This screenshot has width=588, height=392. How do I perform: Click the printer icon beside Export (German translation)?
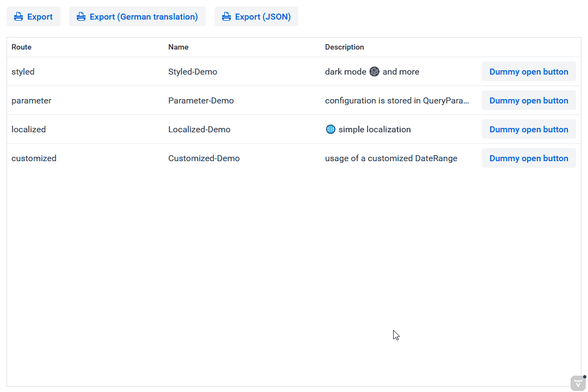[x=81, y=16]
